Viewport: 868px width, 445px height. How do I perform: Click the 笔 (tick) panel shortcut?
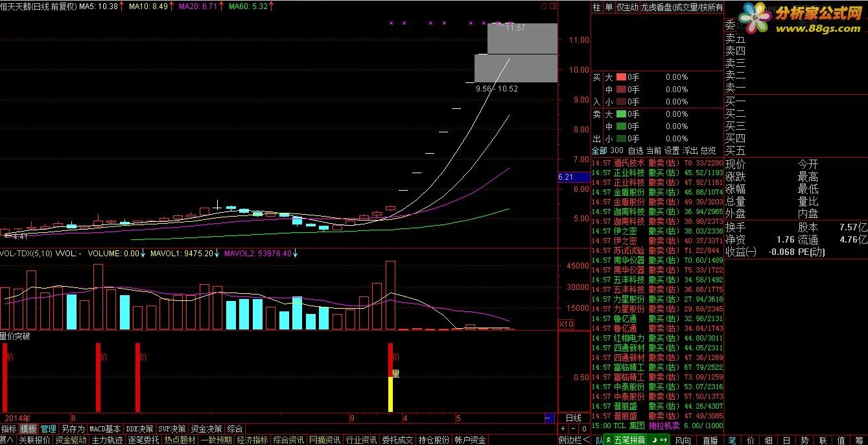pos(732,440)
